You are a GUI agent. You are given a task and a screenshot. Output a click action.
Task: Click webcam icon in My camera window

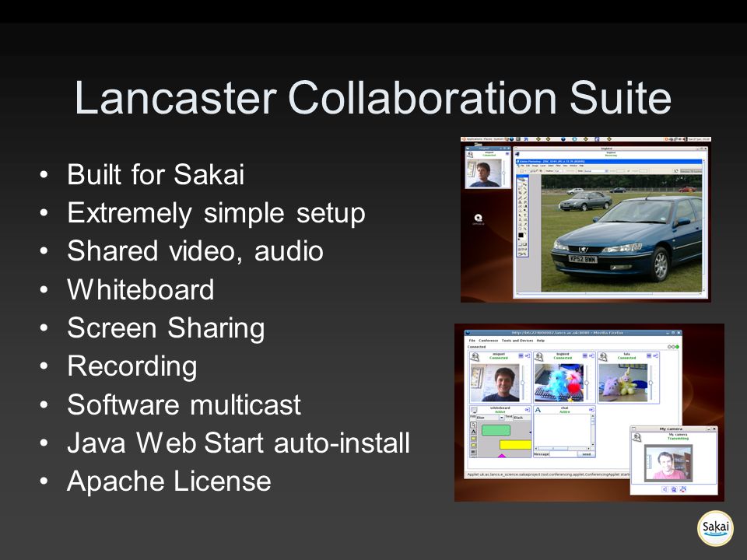click(x=637, y=437)
